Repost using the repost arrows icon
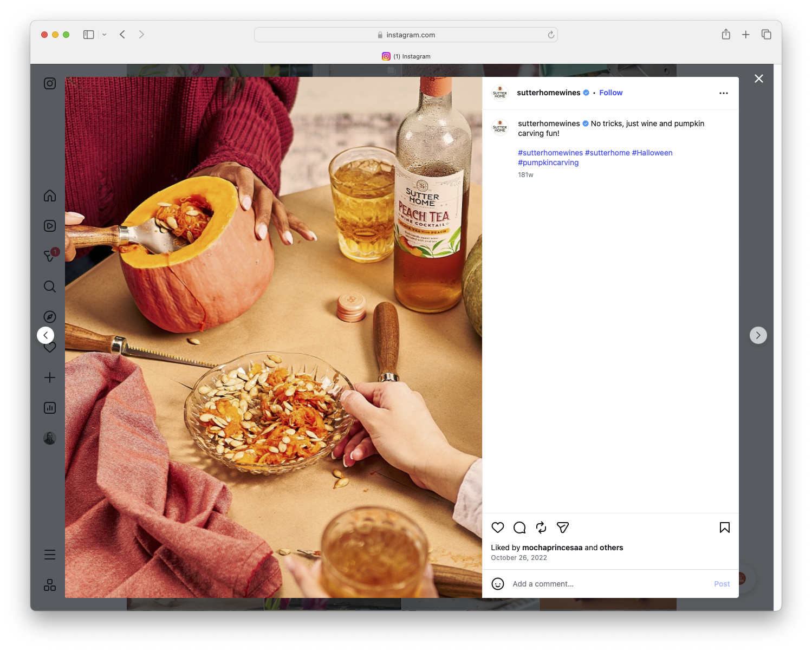 point(541,528)
